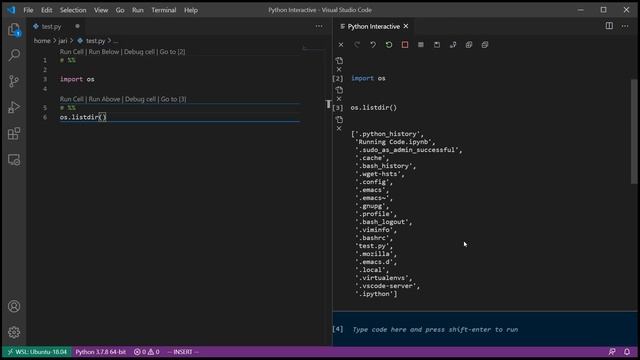Click the VS Code logo icon
The width and height of the screenshot is (640, 360).
[x=11, y=10]
